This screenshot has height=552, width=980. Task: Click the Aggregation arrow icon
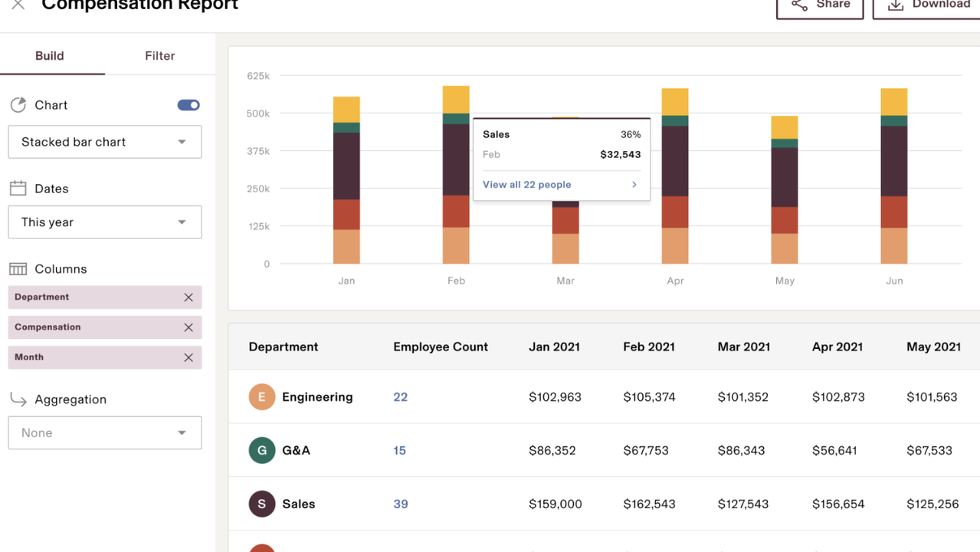click(x=18, y=399)
